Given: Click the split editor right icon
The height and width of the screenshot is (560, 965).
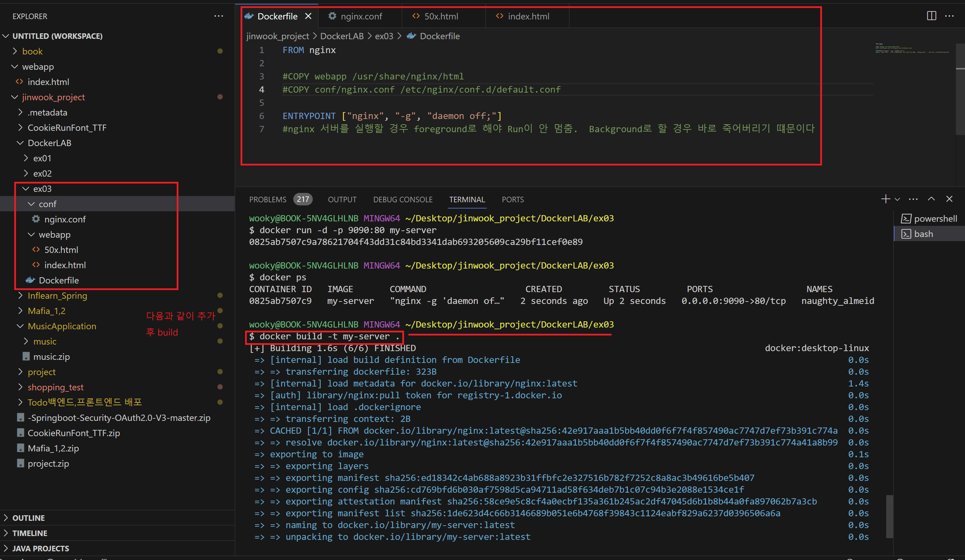Looking at the screenshot, I should coord(931,16).
